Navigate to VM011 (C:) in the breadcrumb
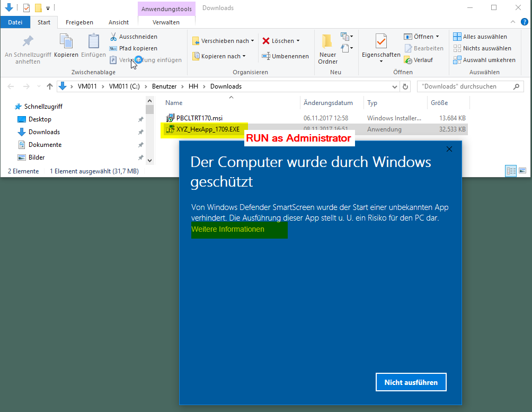 [x=124, y=86]
